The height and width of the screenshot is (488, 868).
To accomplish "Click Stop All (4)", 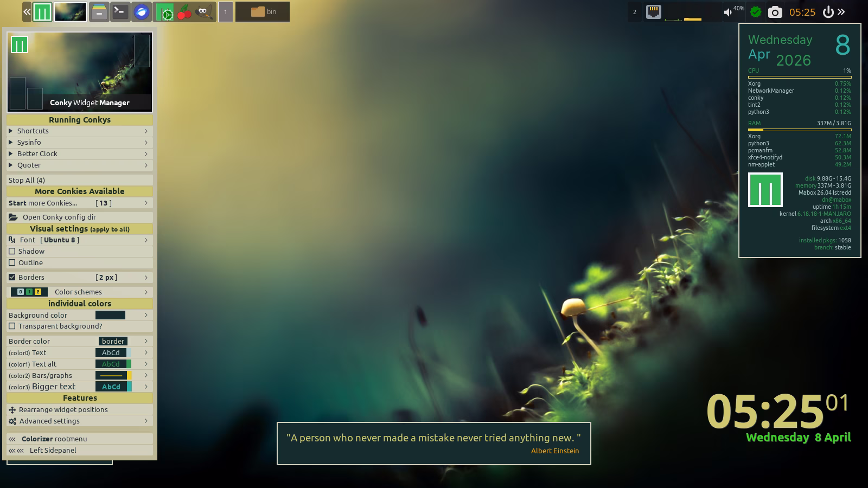I will tap(27, 180).
